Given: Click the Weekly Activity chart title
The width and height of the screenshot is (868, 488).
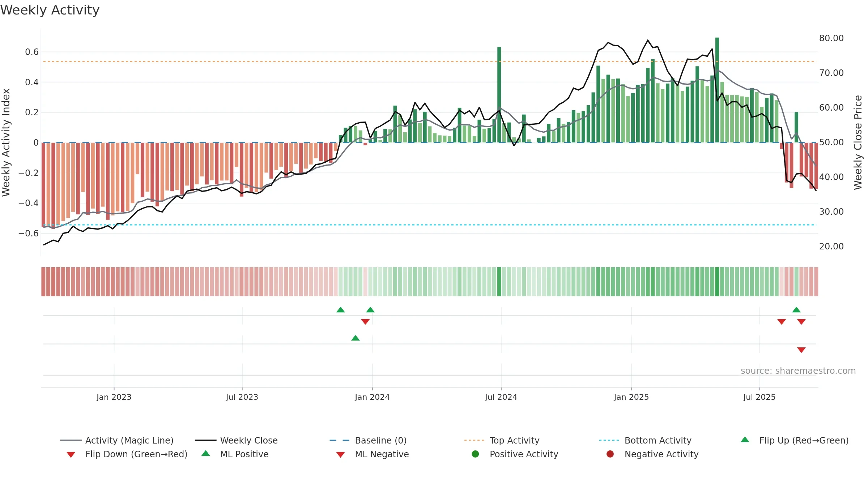Looking at the screenshot, I should [50, 10].
